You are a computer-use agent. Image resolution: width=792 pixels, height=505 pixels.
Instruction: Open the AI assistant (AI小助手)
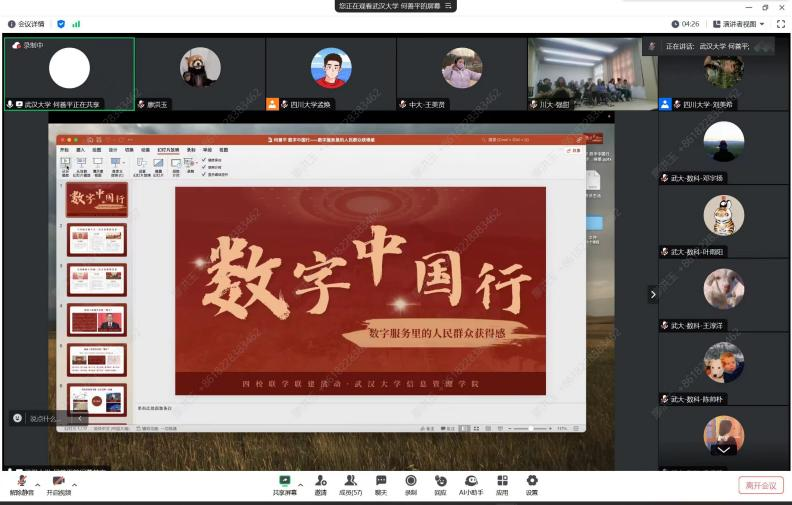click(x=471, y=484)
